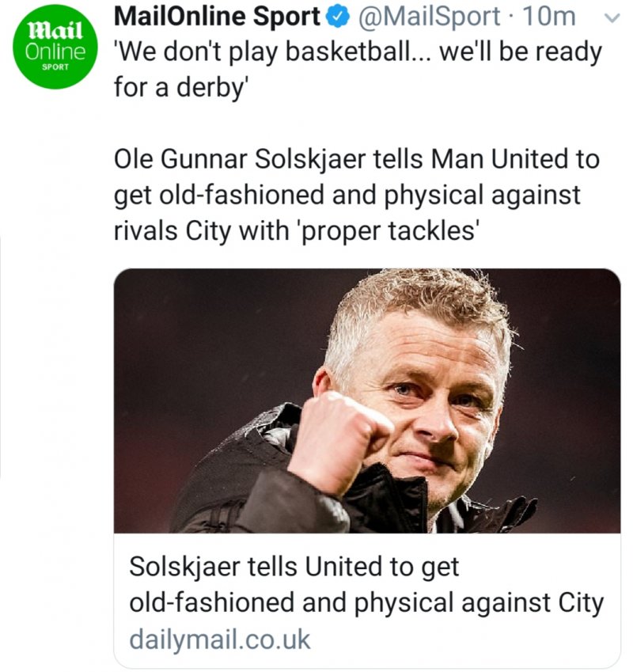The width and height of the screenshot is (633, 672).
Task: Open the "Solskjaer tells United to get" card headline
Action: pos(294,567)
